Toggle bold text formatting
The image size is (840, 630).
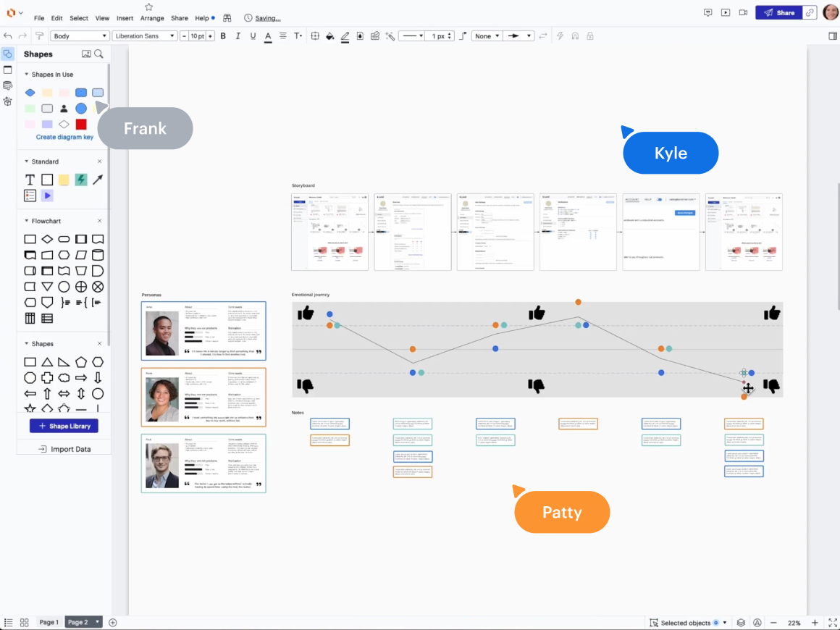(223, 36)
